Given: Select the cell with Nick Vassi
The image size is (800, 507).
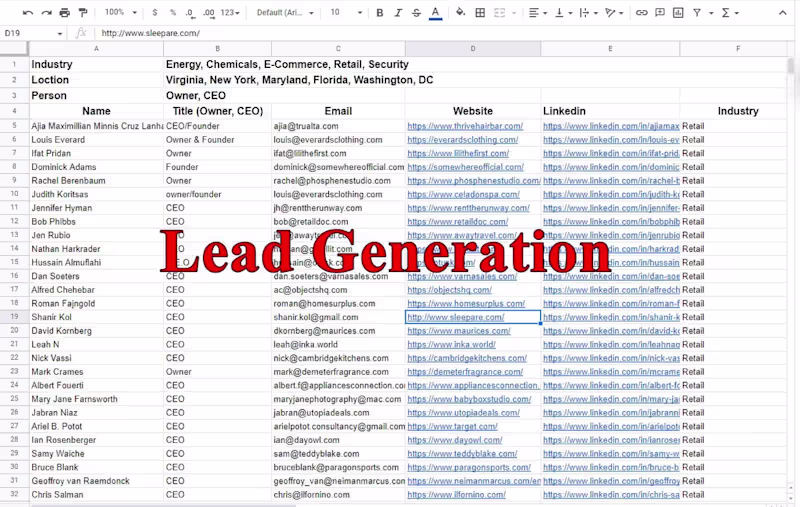Looking at the screenshot, I should tap(96, 358).
